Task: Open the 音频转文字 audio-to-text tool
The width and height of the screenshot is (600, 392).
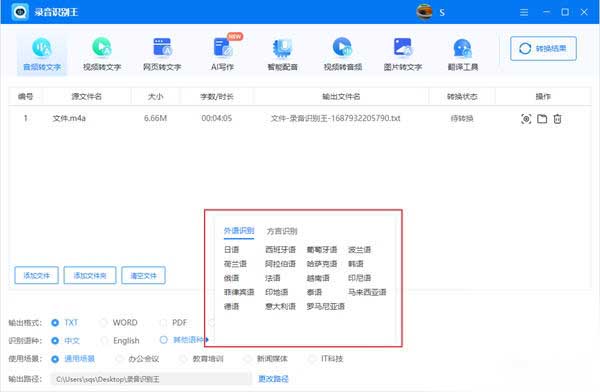Action: (42, 54)
